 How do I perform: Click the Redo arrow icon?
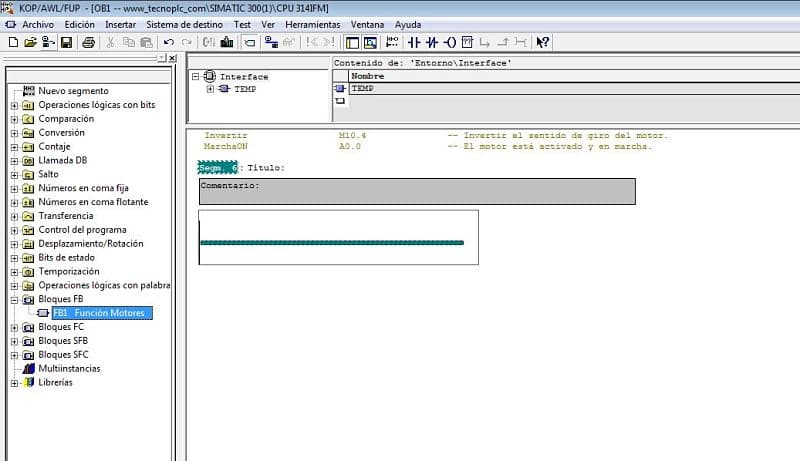(187, 42)
